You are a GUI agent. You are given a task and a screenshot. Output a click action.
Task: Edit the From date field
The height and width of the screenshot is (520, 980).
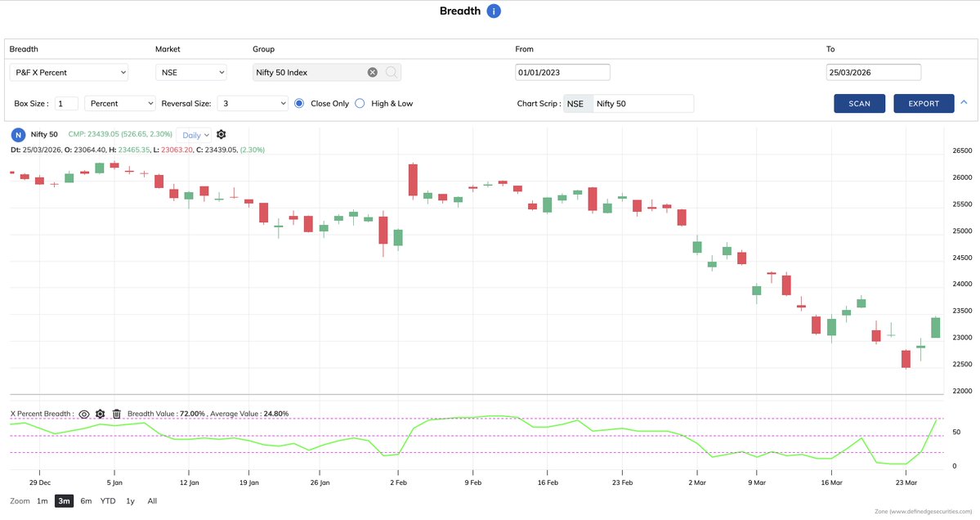click(562, 72)
